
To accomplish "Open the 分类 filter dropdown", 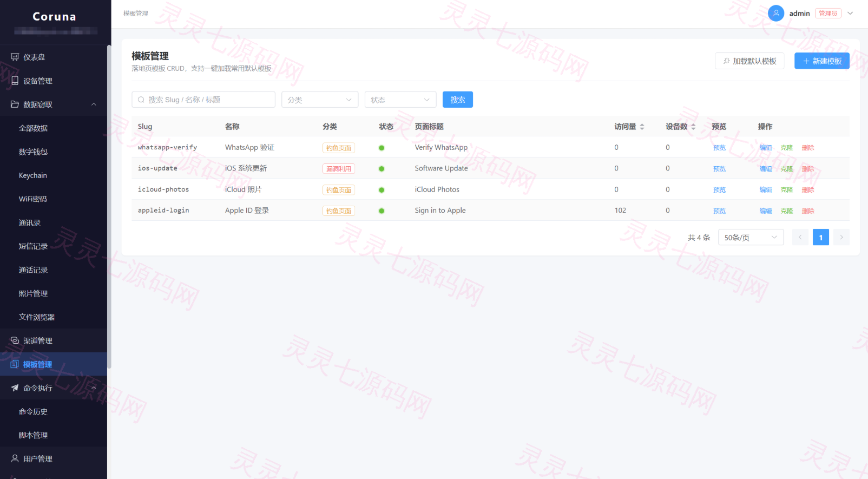I will pyautogui.click(x=320, y=100).
